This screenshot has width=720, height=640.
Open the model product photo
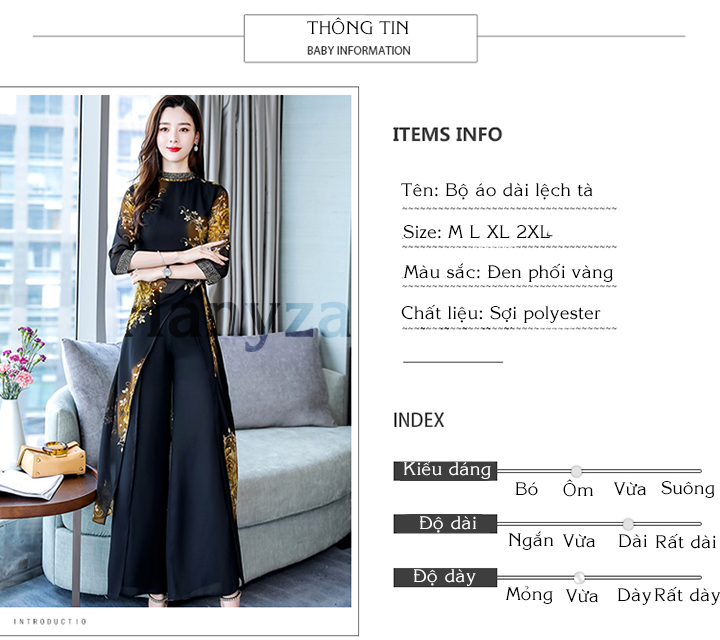click(175, 351)
